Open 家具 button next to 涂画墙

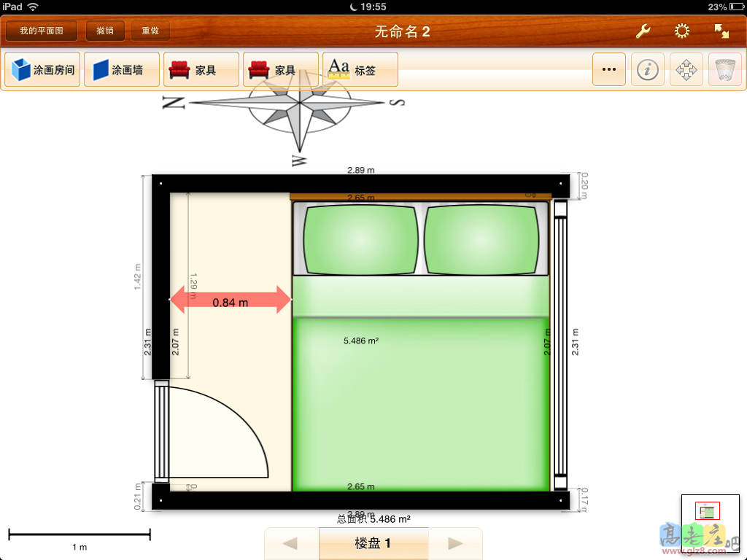[201, 70]
